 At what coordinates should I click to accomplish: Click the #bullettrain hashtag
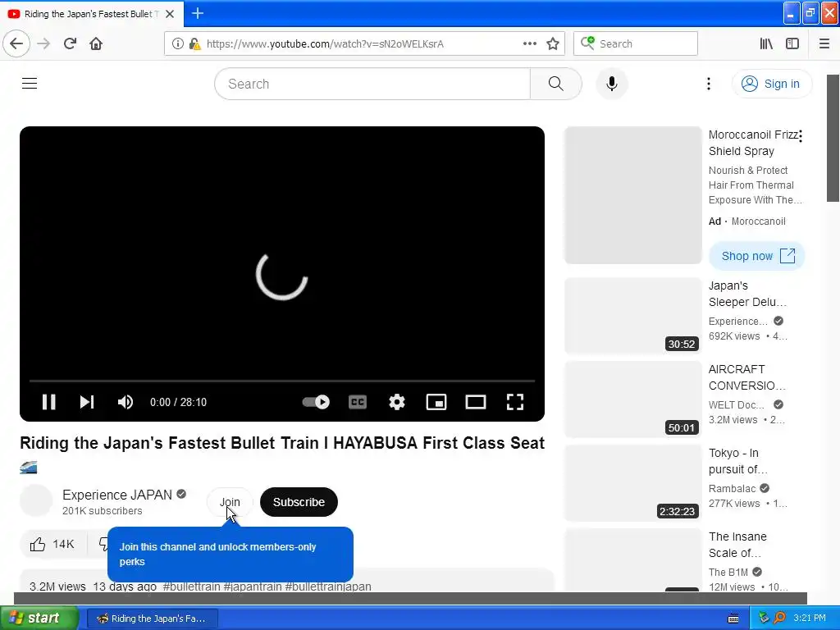click(x=191, y=586)
